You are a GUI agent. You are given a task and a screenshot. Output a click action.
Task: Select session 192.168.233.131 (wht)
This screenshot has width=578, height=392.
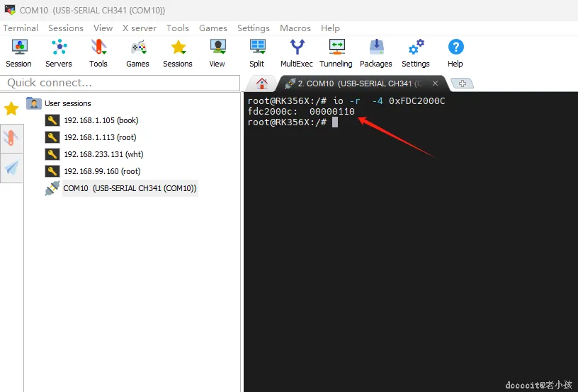click(103, 154)
